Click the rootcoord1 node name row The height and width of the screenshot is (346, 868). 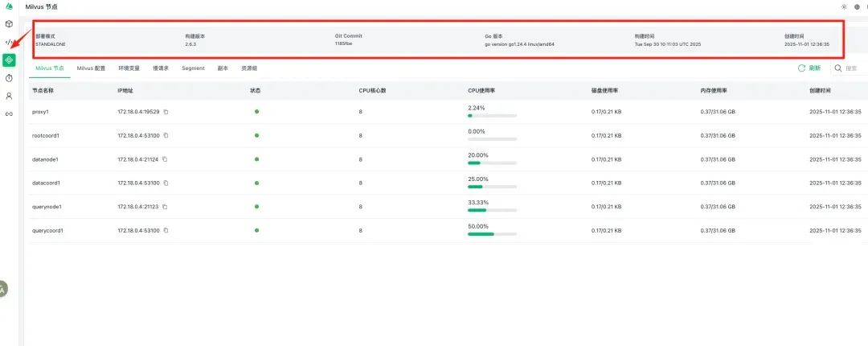(46, 135)
